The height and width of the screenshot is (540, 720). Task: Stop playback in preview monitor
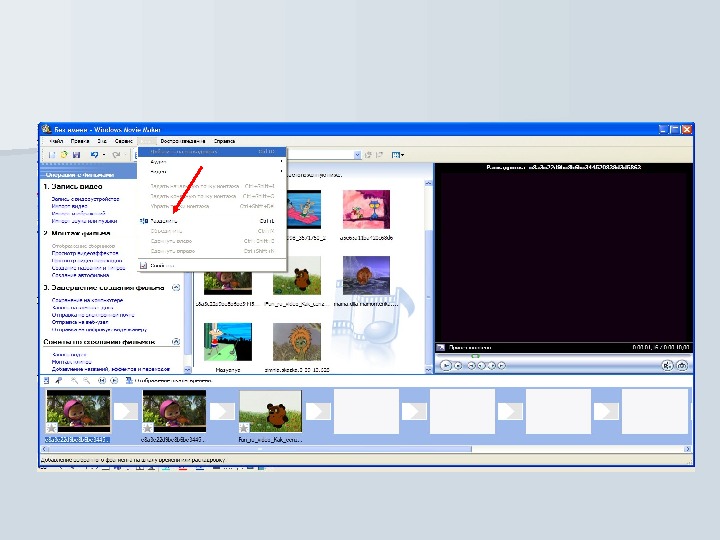pos(458,366)
